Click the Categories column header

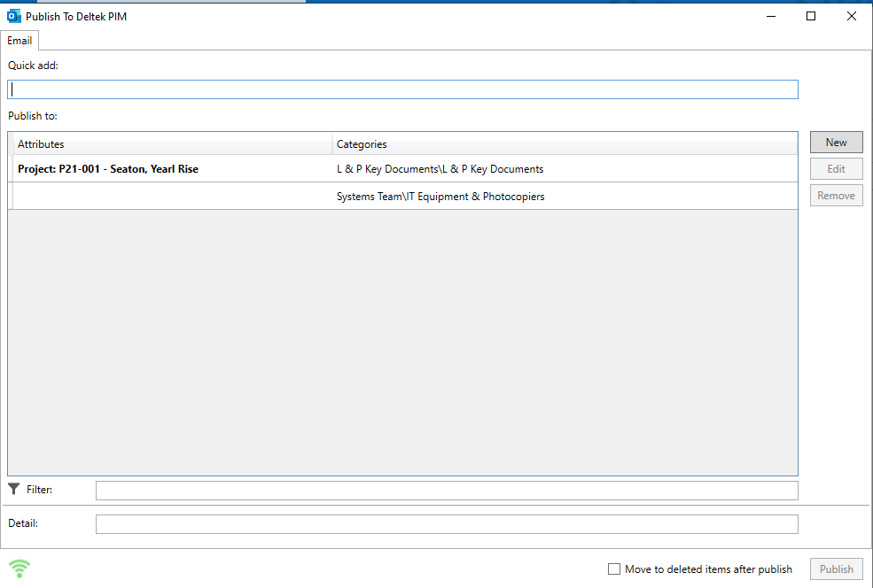(565, 144)
